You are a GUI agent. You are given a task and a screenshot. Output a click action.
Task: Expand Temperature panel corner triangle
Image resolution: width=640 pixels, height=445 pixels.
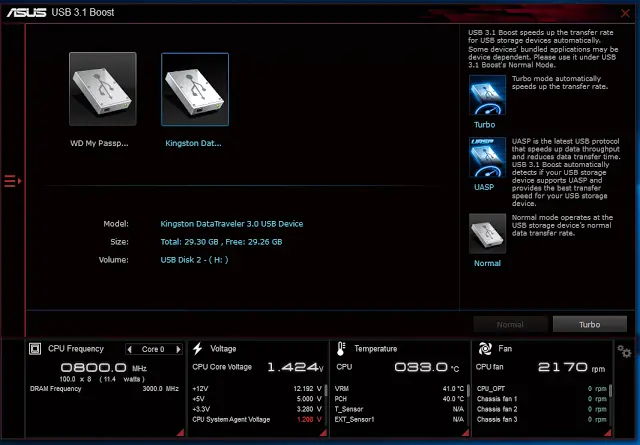[x=465, y=432]
